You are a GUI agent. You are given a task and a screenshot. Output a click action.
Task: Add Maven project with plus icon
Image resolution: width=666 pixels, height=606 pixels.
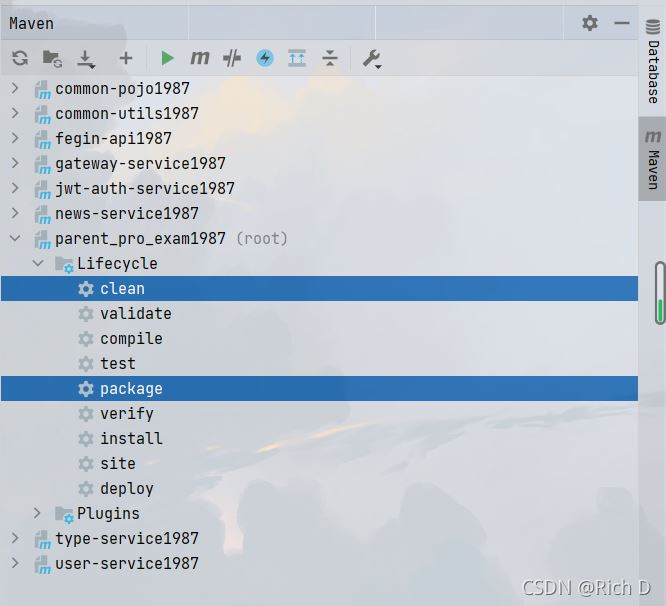(126, 58)
